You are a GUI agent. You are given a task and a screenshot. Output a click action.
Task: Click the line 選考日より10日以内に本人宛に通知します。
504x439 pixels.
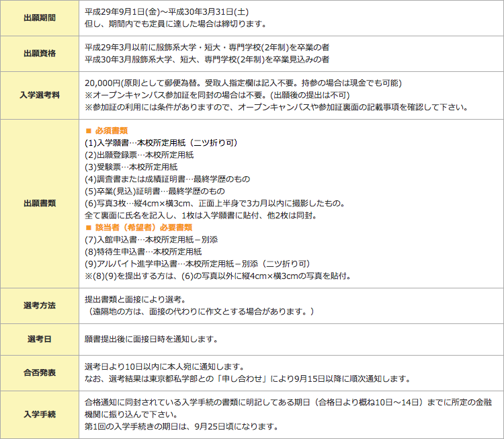pos(165,367)
